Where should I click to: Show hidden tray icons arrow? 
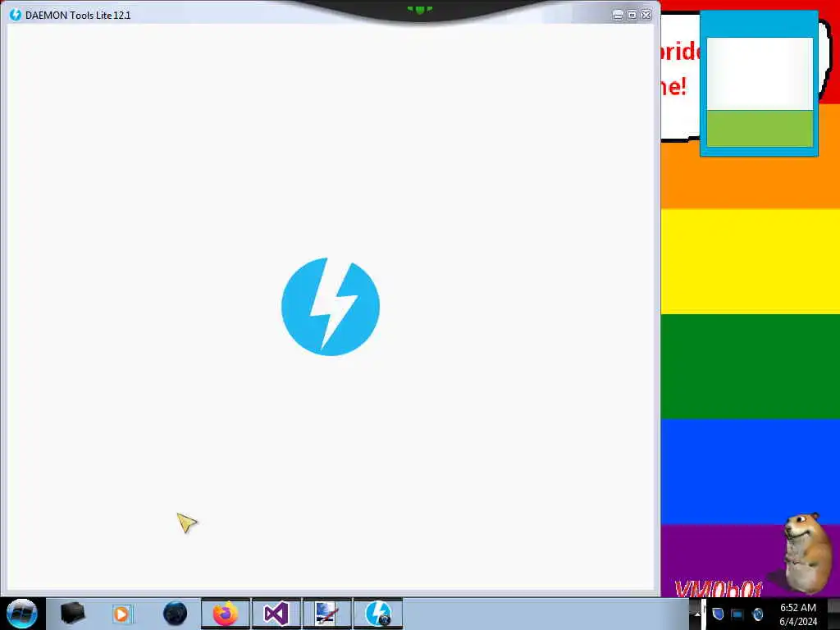point(697,614)
